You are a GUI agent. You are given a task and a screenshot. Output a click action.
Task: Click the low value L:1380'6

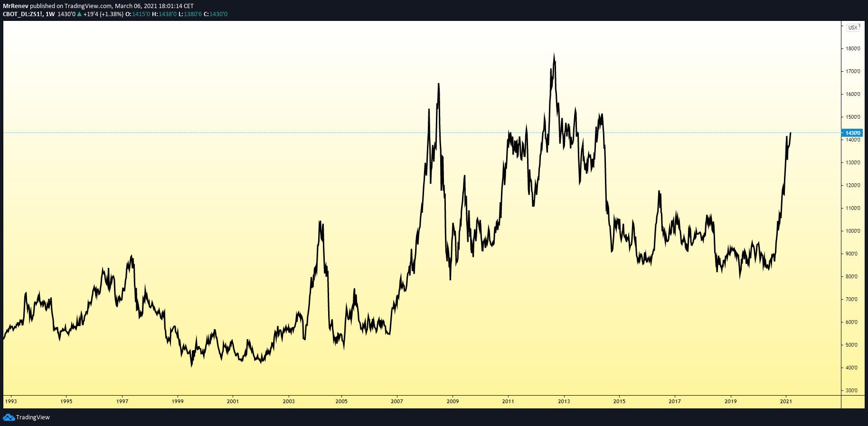[190, 14]
